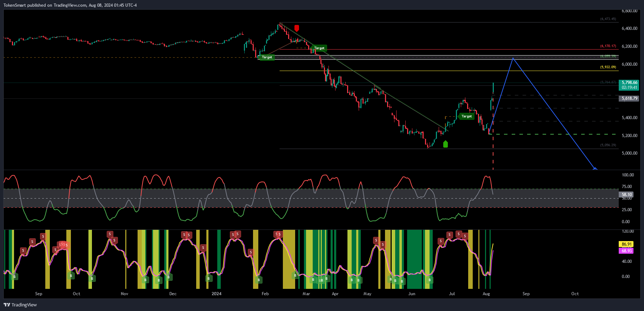The image size is (644, 311).
Task: Click the Mar label on the time axis
Action: (306, 294)
